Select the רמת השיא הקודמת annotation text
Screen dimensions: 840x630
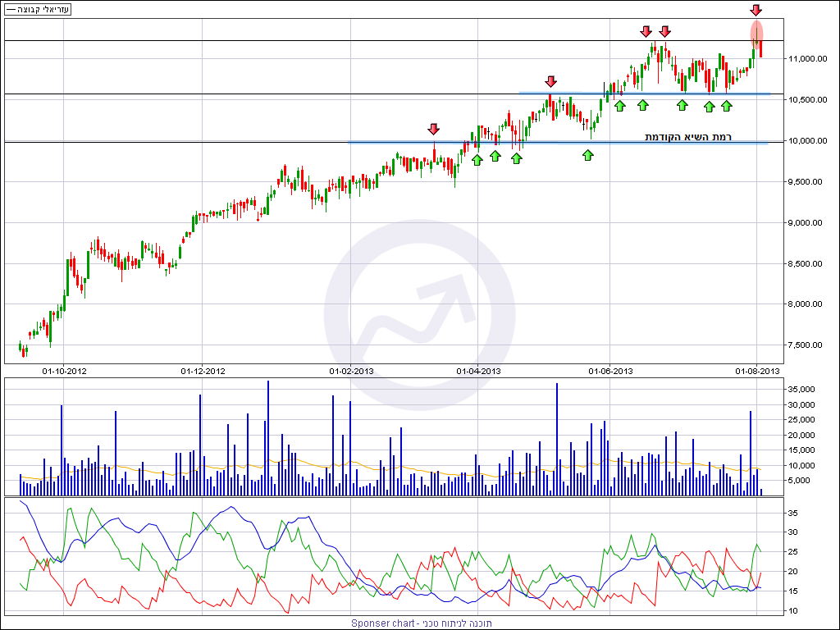pyautogui.click(x=687, y=136)
